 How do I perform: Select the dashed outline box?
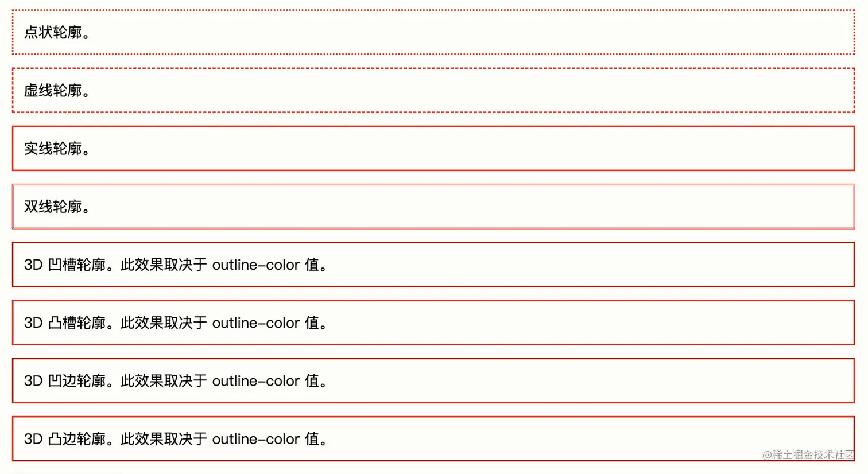coord(433,90)
